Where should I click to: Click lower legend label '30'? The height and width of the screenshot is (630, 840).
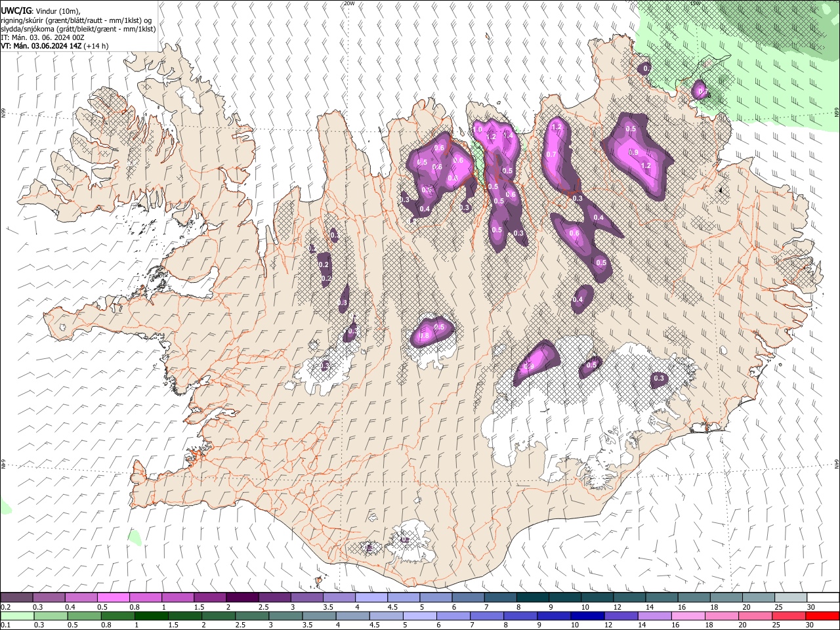pos(808,625)
